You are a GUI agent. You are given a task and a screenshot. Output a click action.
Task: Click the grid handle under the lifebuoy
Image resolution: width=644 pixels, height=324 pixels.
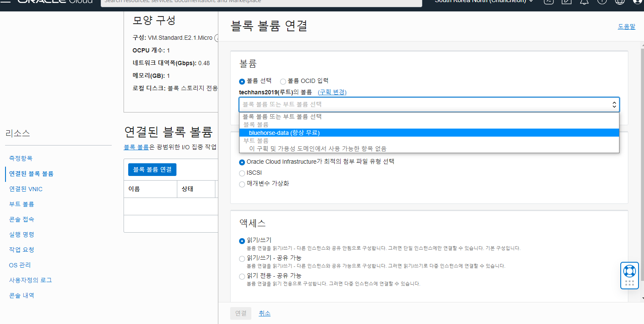(x=629, y=283)
